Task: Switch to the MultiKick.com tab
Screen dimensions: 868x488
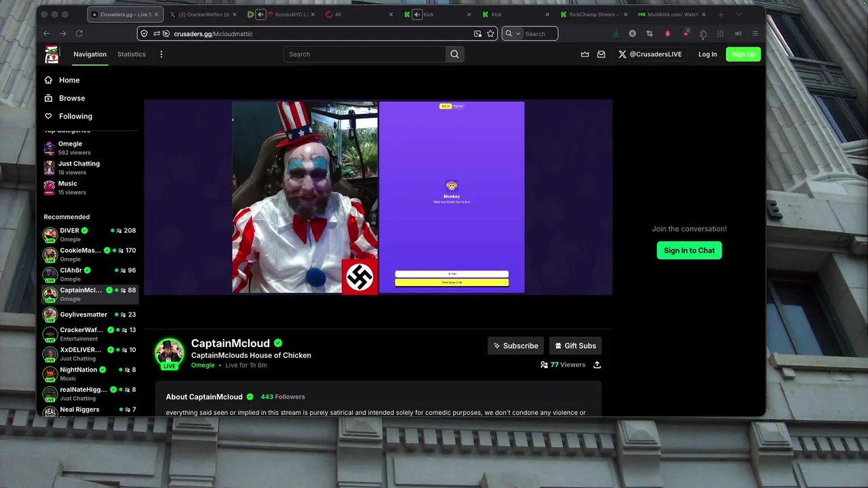Action: coord(672,14)
